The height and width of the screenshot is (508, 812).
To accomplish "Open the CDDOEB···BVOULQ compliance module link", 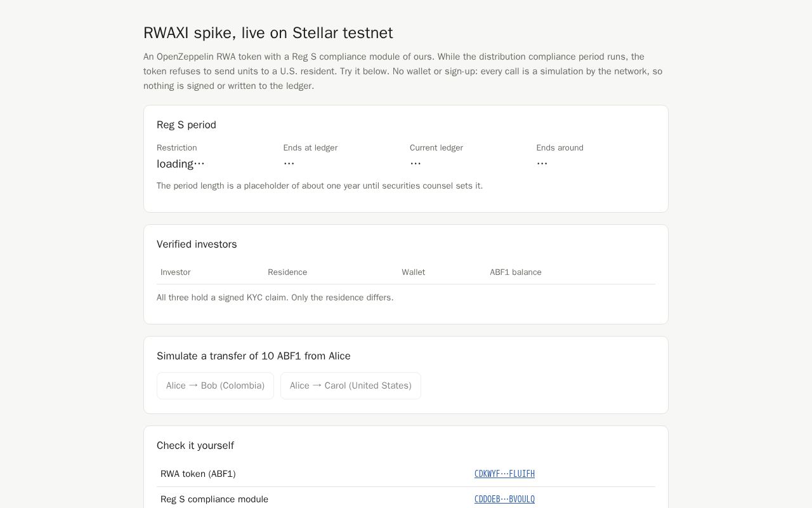I will pyautogui.click(x=504, y=499).
